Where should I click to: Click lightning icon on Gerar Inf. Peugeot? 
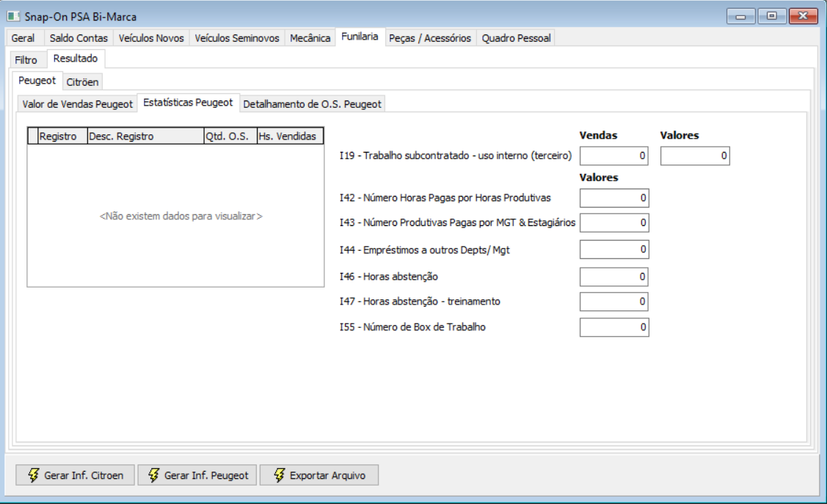153,475
